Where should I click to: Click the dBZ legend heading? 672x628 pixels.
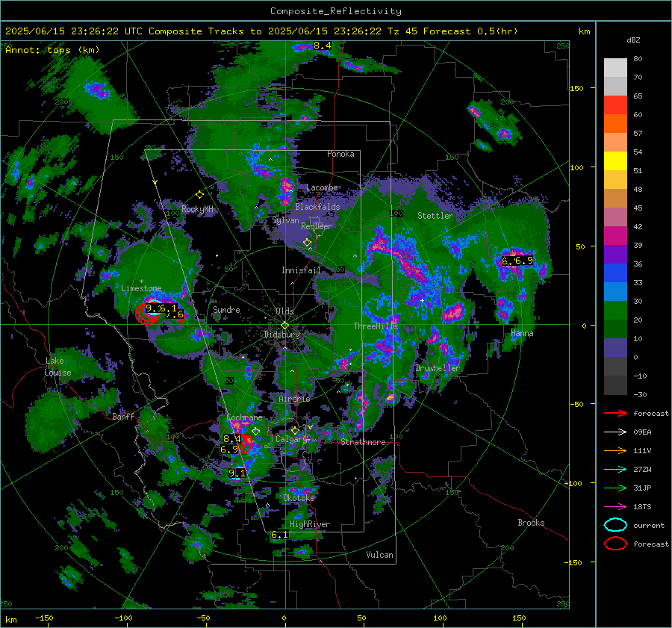pos(633,40)
